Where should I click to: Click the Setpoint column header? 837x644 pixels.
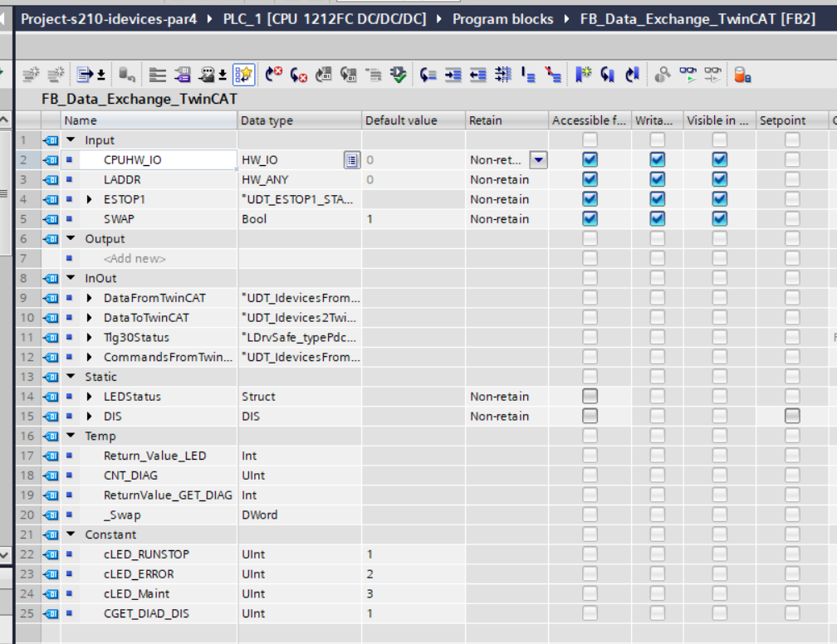[792, 120]
